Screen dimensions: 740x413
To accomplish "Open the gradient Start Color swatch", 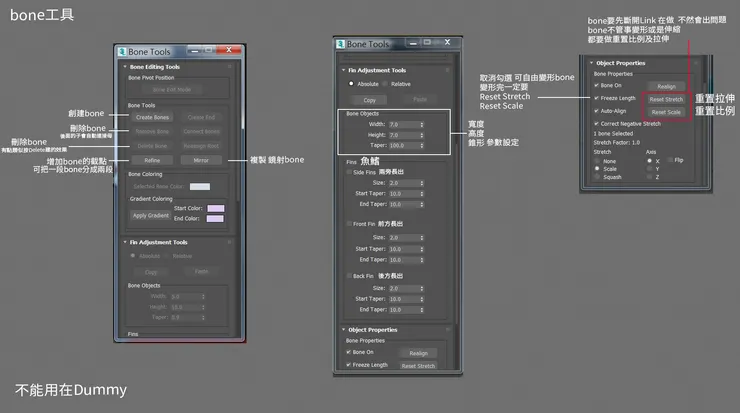I will [216, 208].
